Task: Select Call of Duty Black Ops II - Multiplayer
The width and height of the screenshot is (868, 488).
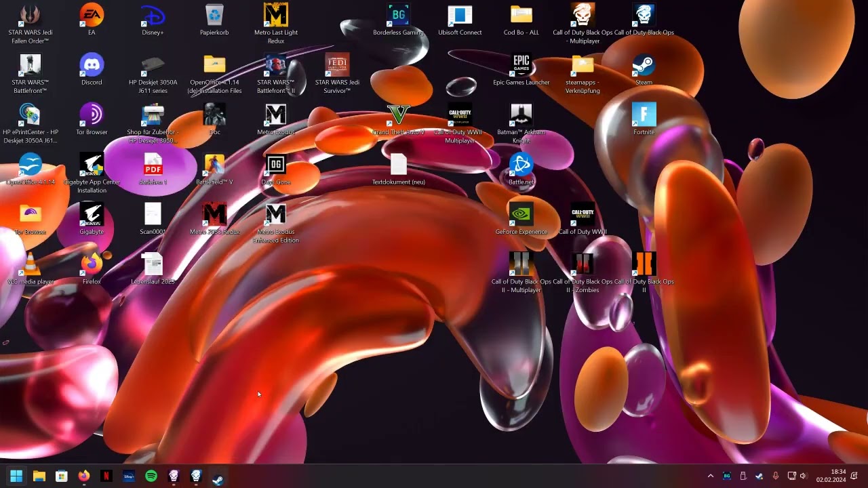Action: tap(521, 273)
